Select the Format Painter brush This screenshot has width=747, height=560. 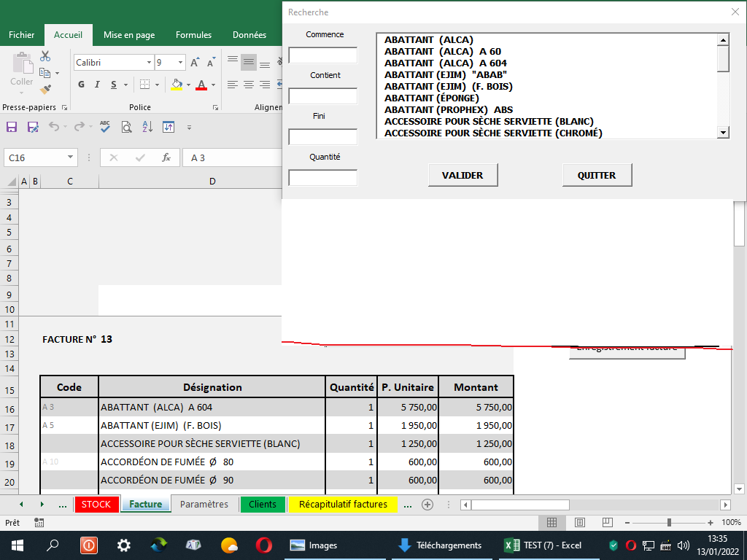click(x=45, y=89)
